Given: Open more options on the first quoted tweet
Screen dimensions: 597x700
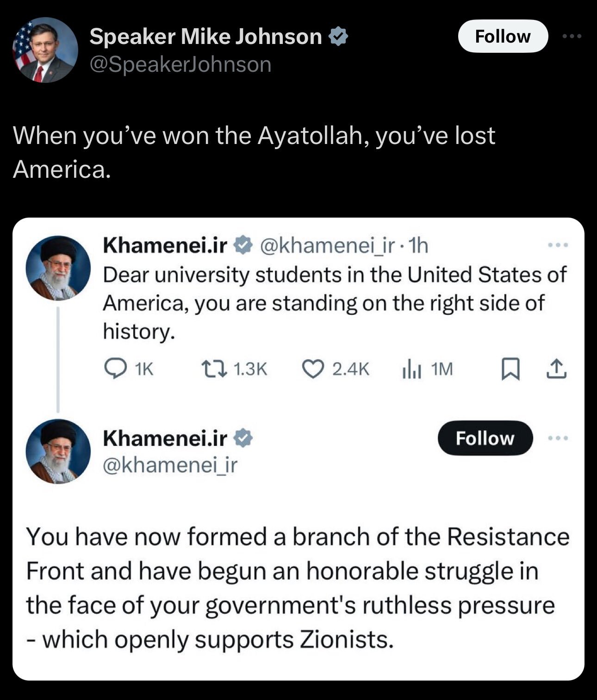Looking at the screenshot, I should [557, 245].
